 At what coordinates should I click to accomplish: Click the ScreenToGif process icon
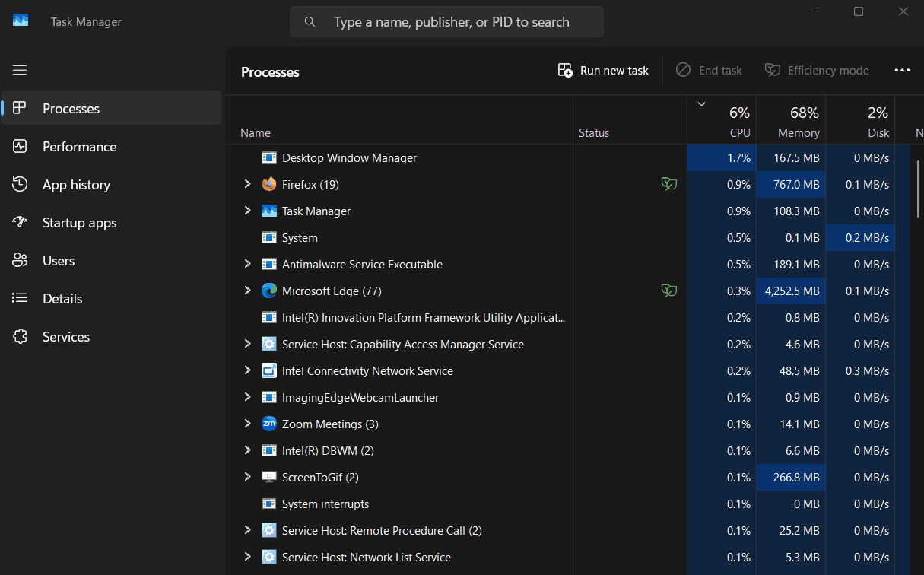269,477
